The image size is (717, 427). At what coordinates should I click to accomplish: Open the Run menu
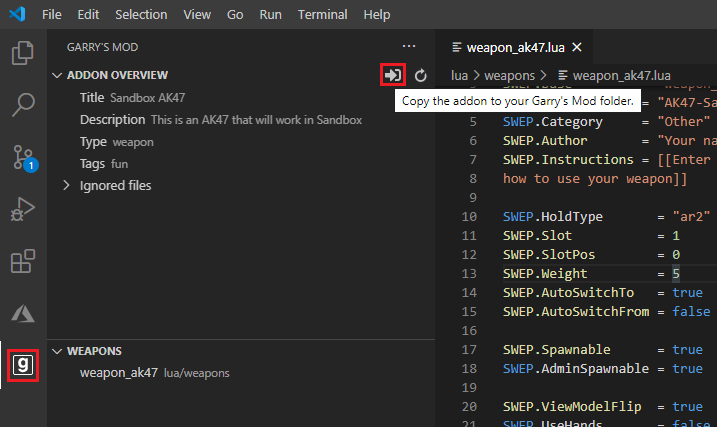point(271,15)
